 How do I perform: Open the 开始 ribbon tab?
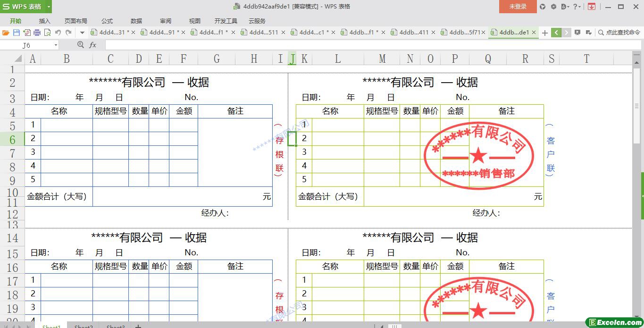coord(16,21)
